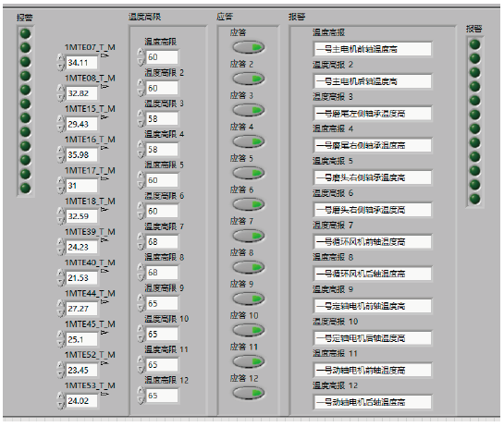
Task: Click the unnumbered 温度高限 field above 温度高限 2
Action: point(162,57)
